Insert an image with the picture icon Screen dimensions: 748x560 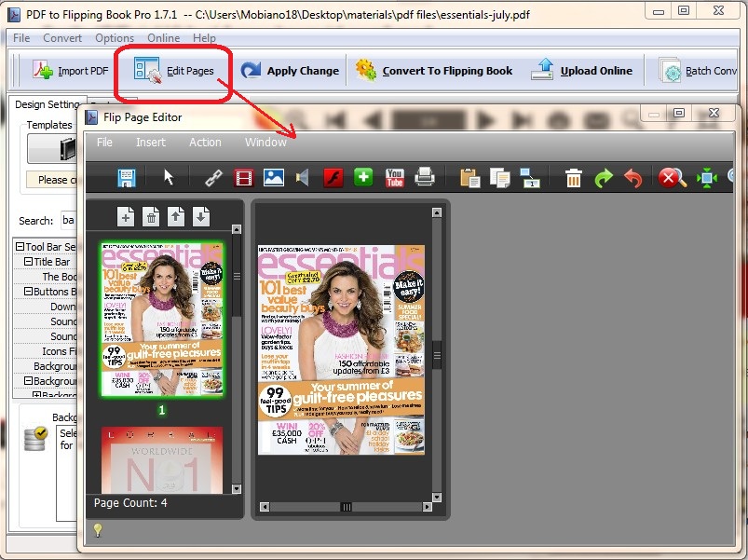(274, 178)
